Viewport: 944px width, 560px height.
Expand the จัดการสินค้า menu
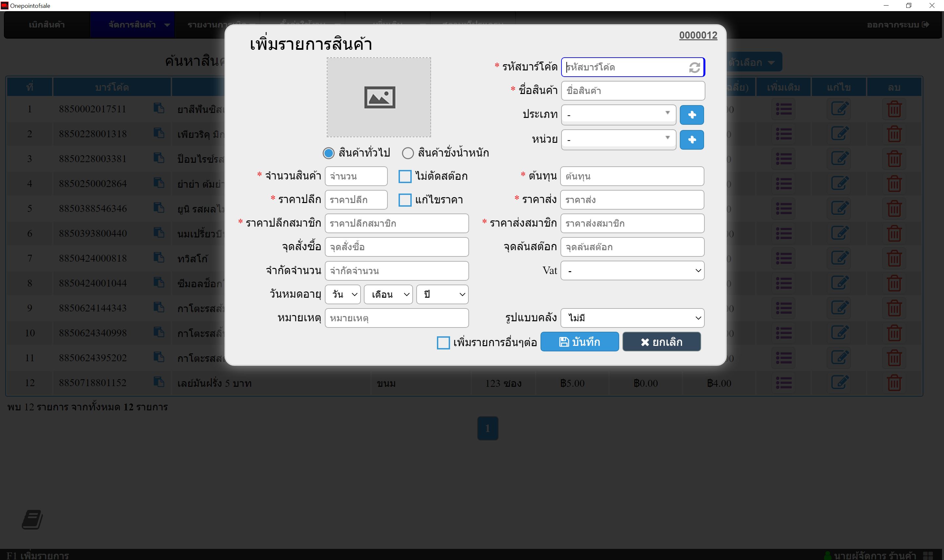coord(132,25)
